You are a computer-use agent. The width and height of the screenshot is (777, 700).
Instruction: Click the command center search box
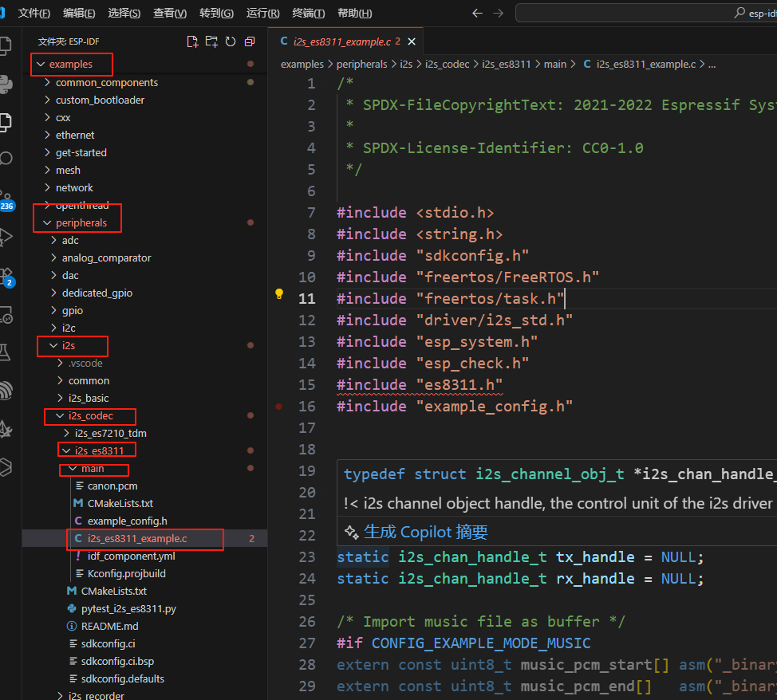646,14
